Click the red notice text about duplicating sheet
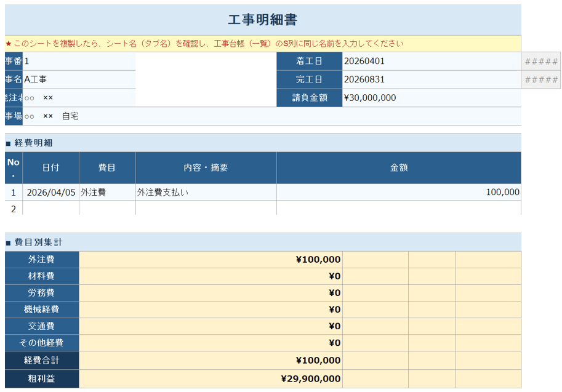The image size is (562, 392). coord(204,44)
